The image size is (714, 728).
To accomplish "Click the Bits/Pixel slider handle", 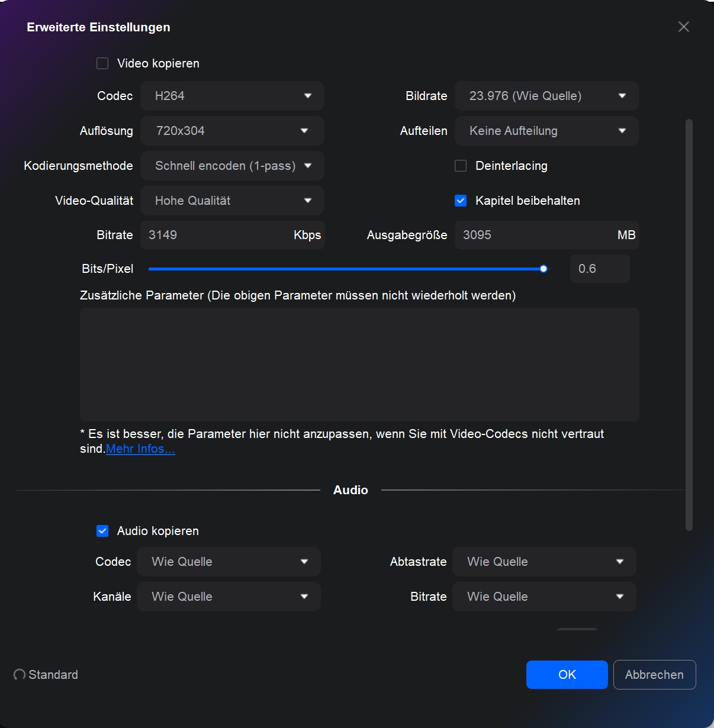I will click(543, 269).
